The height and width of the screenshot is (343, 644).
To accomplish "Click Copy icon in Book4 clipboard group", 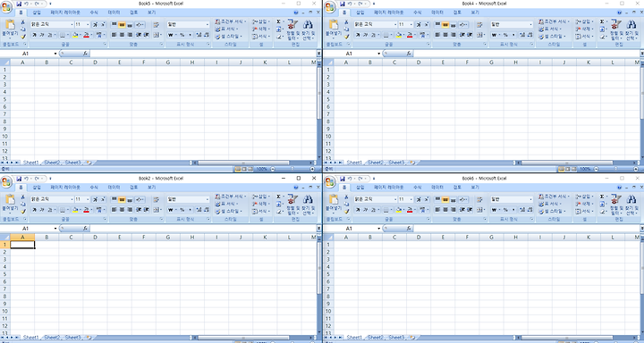I will (x=347, y=29).
